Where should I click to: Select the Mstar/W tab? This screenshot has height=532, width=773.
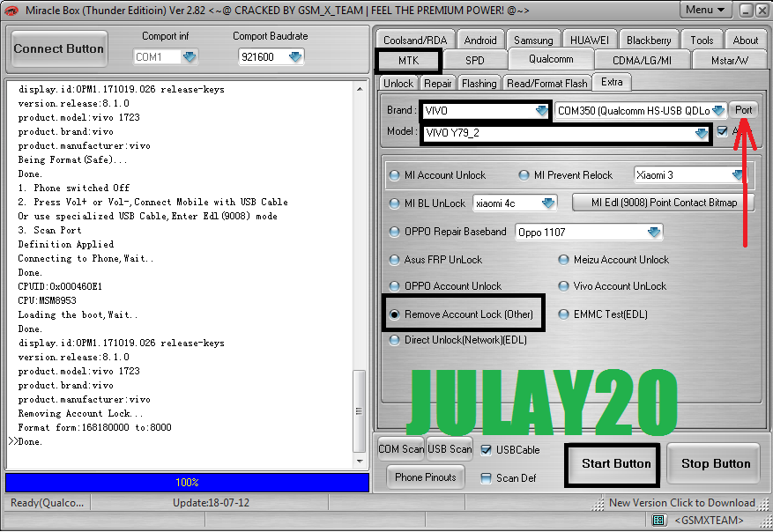point(730,61)
